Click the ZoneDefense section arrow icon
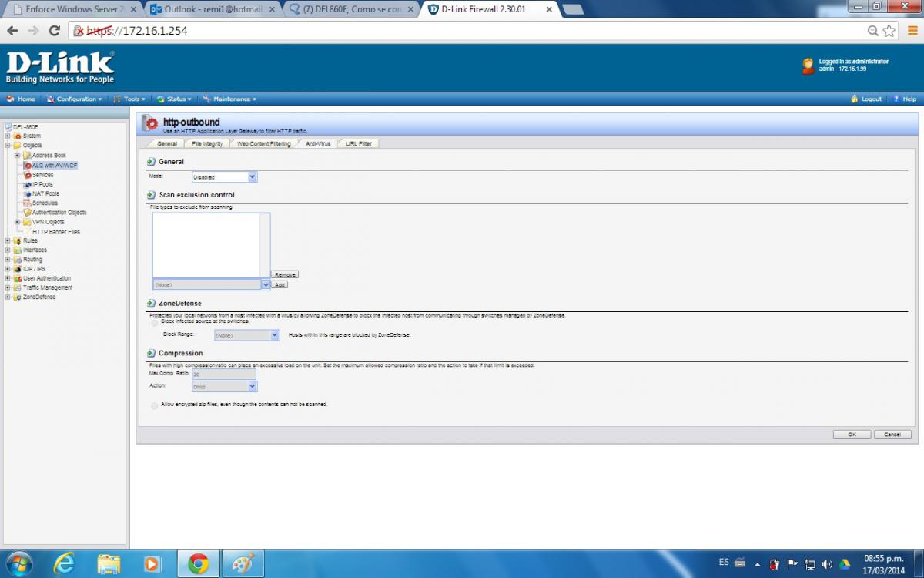 (151, 304)
